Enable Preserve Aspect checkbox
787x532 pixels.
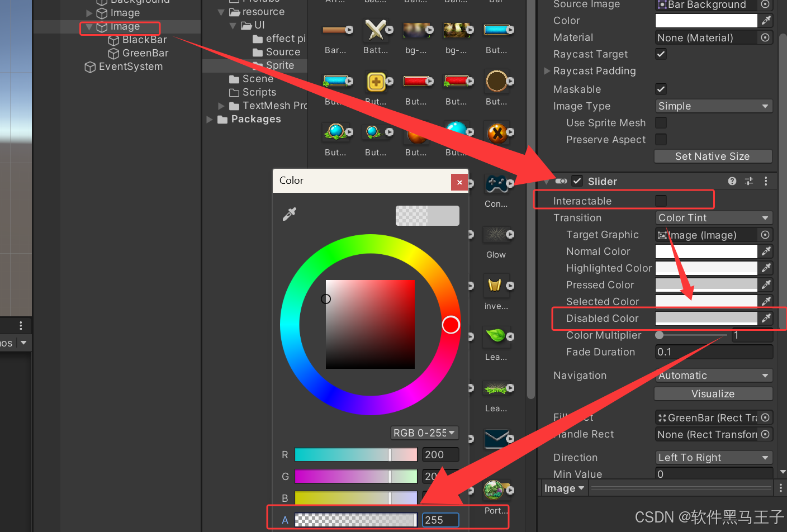[x=661, y=140]
